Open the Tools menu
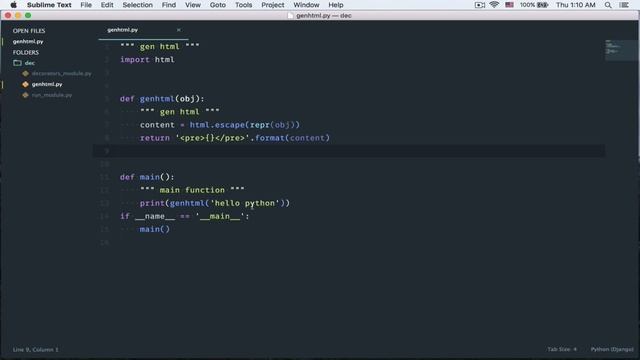This screenshot has width=640, height=360. [x=243, y=5]
